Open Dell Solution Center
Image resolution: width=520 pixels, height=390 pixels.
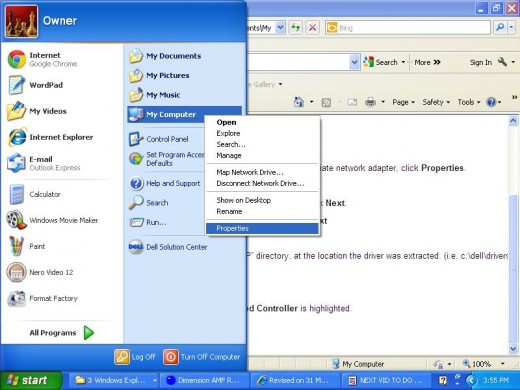click(x=168, y=247)
